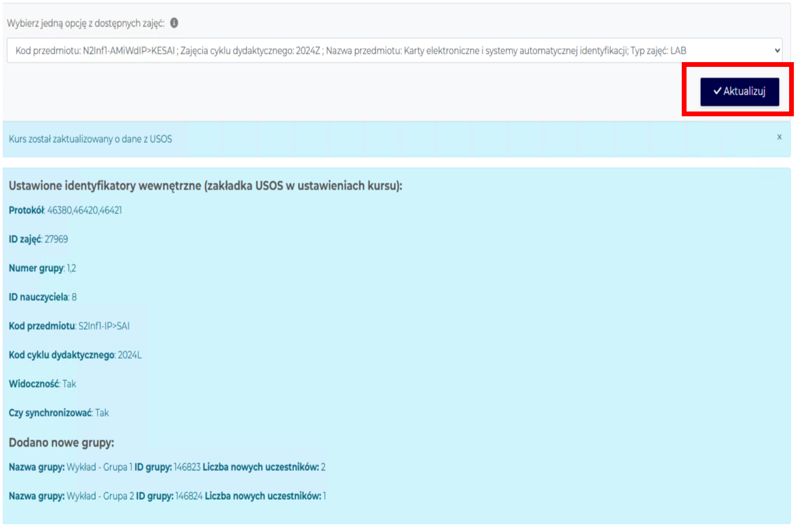Open the available classes dropdown list
Screen dimensions: 796x532
(x=393, y=51)
